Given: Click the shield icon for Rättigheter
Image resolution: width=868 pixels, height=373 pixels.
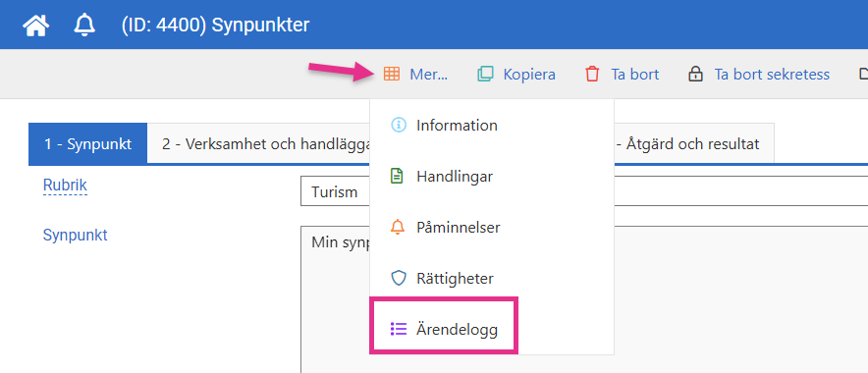Looking at the screenshot, I should coord(398,278).
